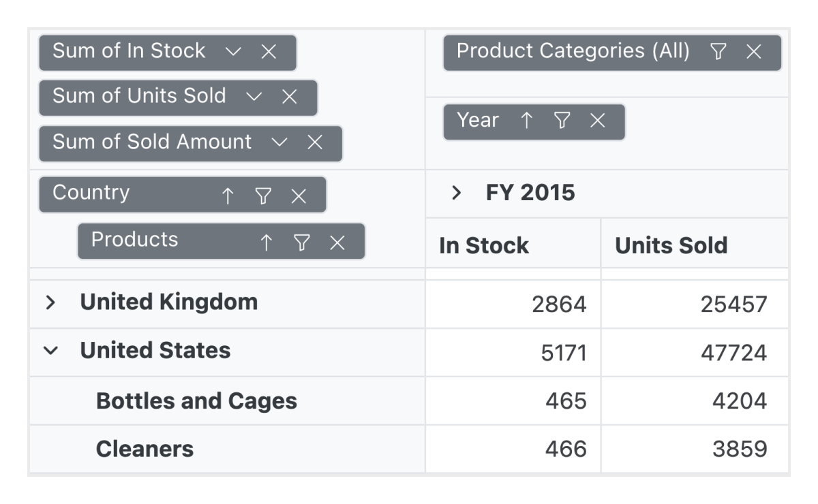This screenshot has width=818, height=504.
Task: Toggle sort order on Country field
Action: pos(228,196)
